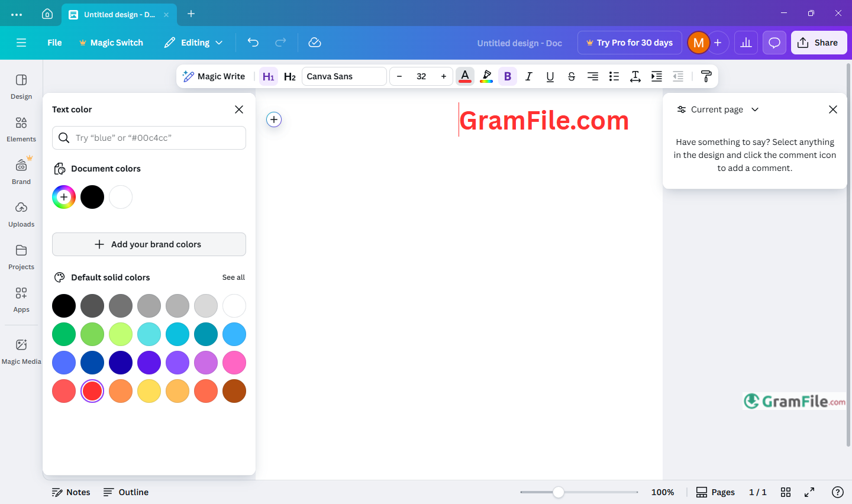Toggle italic formatting
Image resolution: width=852 pixels, height=504 pixels.
[x=529, y=76]
